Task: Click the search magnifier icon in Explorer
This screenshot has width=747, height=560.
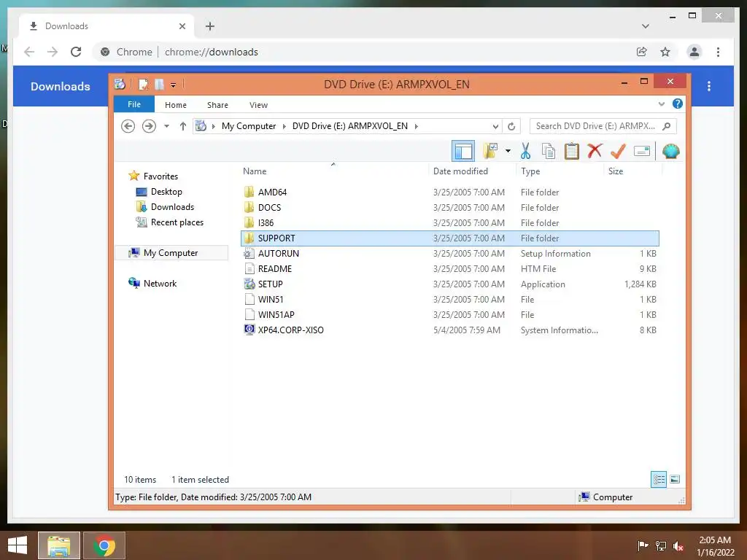Action: pos(667,126)
